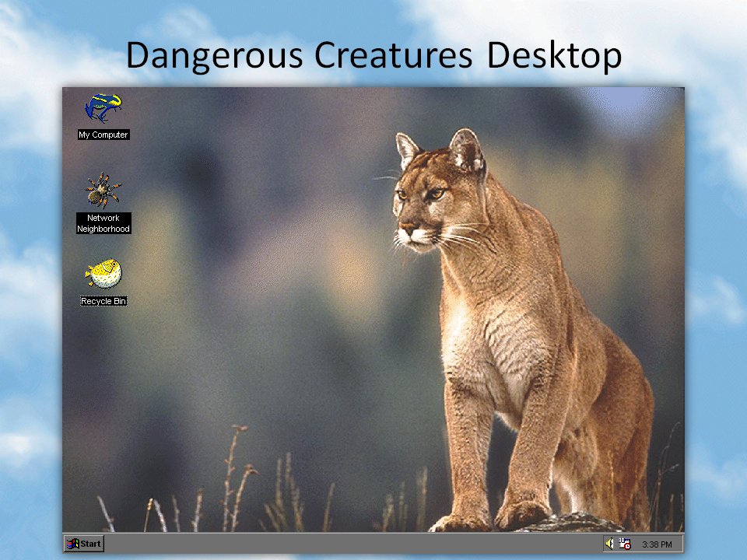Select the Network Neighborhood spider icon

[x=103, y=191]
